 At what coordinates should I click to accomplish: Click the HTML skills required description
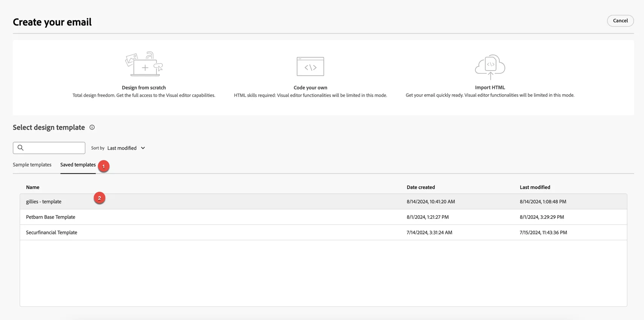[310, 95]
